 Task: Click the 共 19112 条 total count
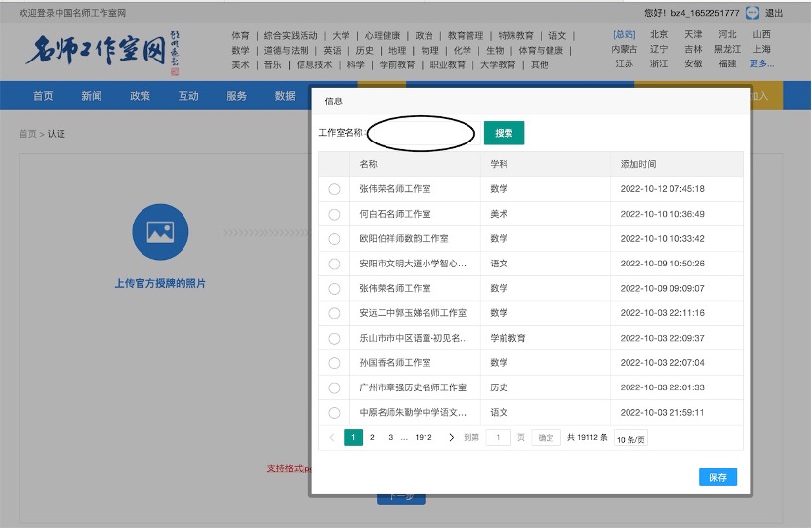588,438
